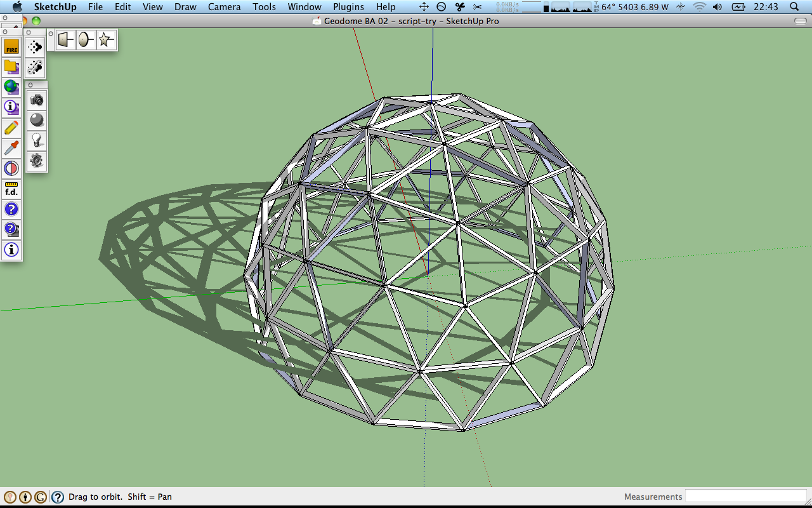
Task: Click the Measurements input box
Action: click(x=746, y=497)
